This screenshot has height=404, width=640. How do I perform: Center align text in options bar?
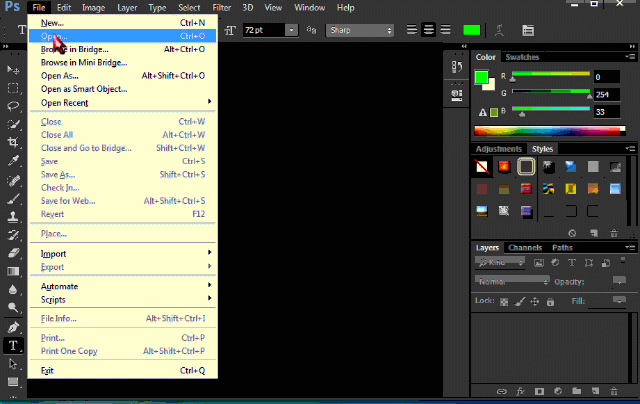tap(428, 30)
